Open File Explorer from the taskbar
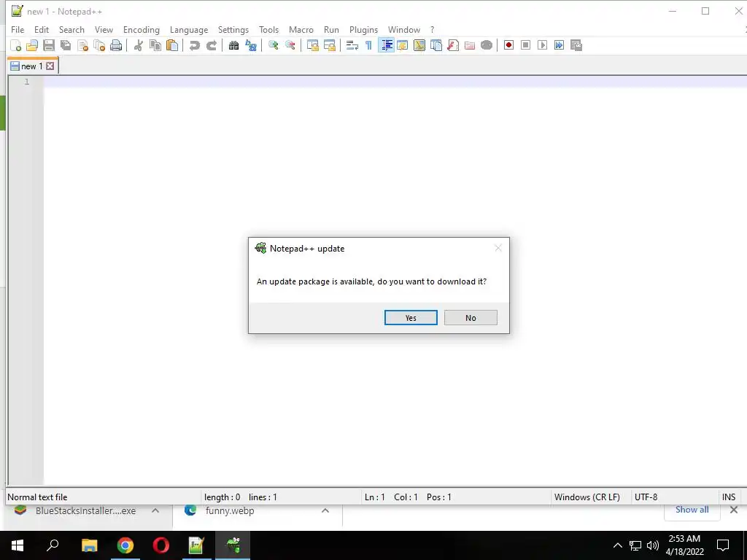Image resolution: width=747 pixels, height=560 pixels. [x=89, y=545]
